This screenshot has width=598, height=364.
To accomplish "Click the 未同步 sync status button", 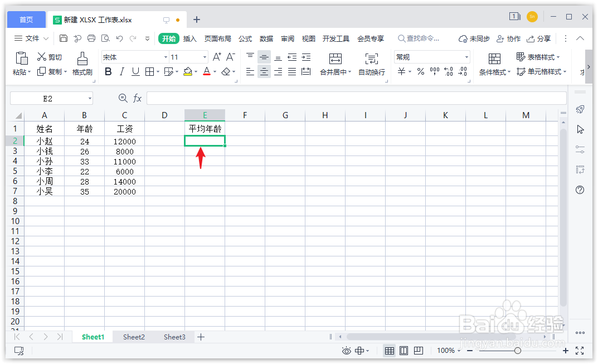I will 474,38.
